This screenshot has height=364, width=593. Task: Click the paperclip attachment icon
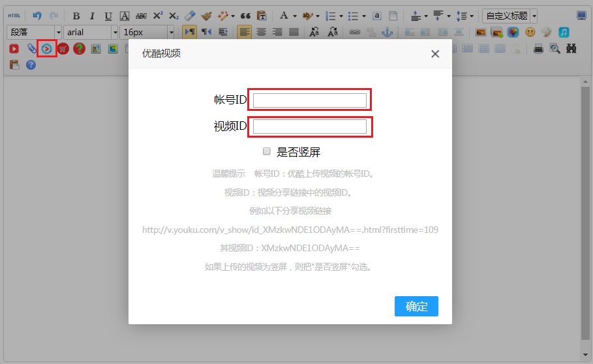[x=32, y=49]
